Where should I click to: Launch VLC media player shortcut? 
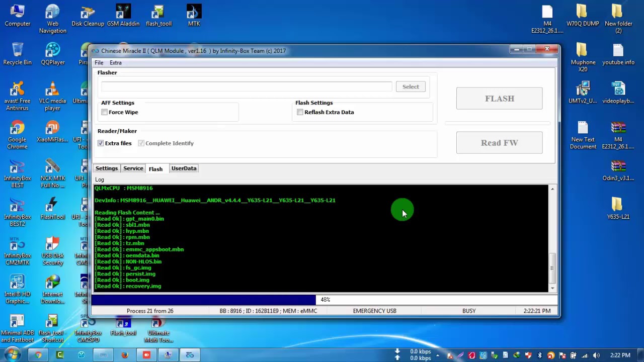pyautogui.click(x=53, y=97)
